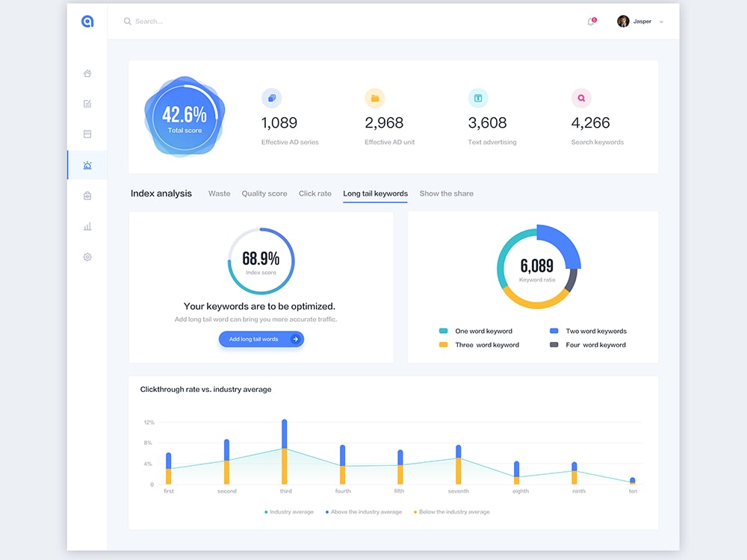Switch to the Waste tab
Screen dimensions: 747x560
(x=219, y=193)
